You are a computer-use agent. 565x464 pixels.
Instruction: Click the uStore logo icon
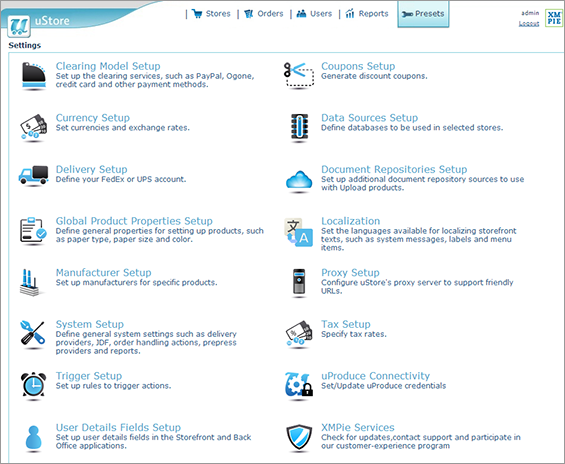(x=19, y=26)
